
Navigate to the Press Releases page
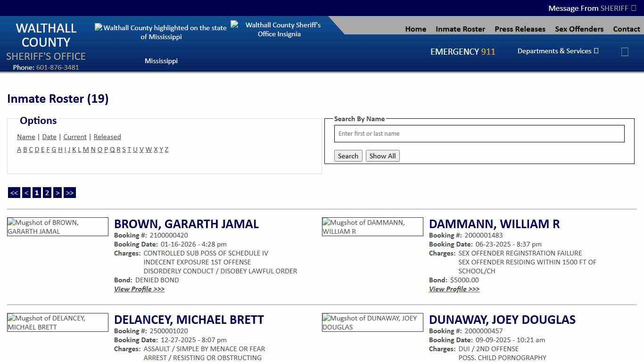(520, 29)
